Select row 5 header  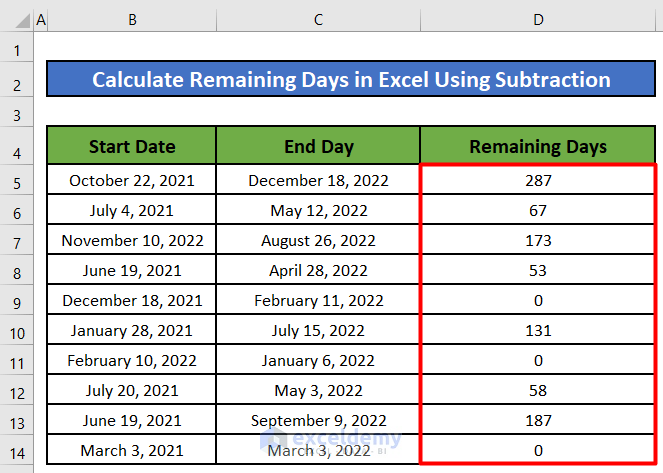click(16, 181)
